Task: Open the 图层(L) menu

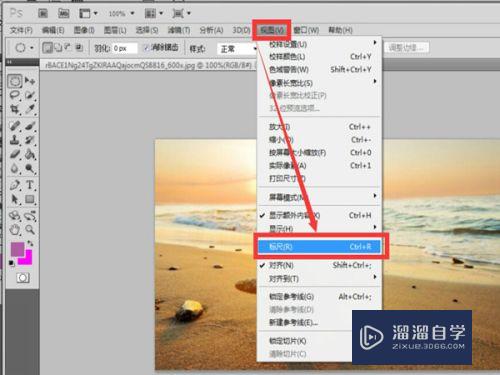Action: [115, 30]
